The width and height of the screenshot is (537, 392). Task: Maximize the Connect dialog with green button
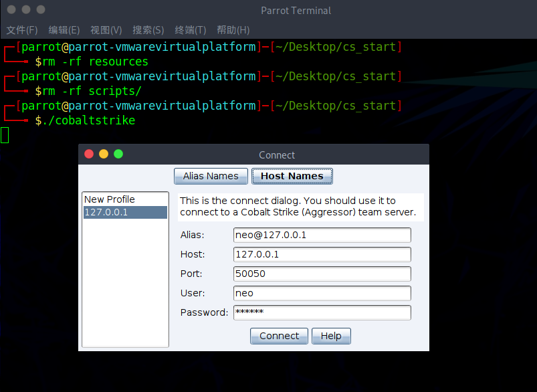pyautogui.click(x=118, y=155)
